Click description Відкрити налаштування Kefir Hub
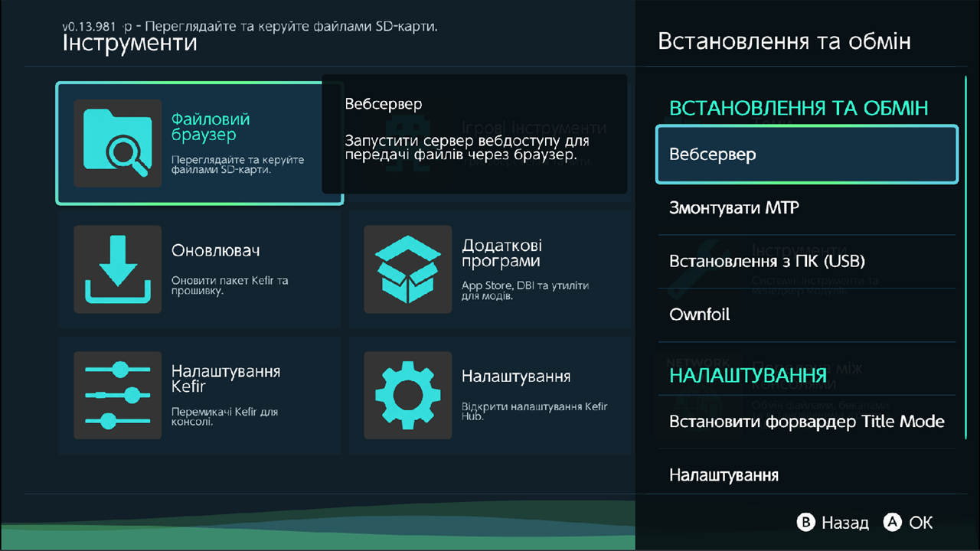980x551 pixels. 534,412
